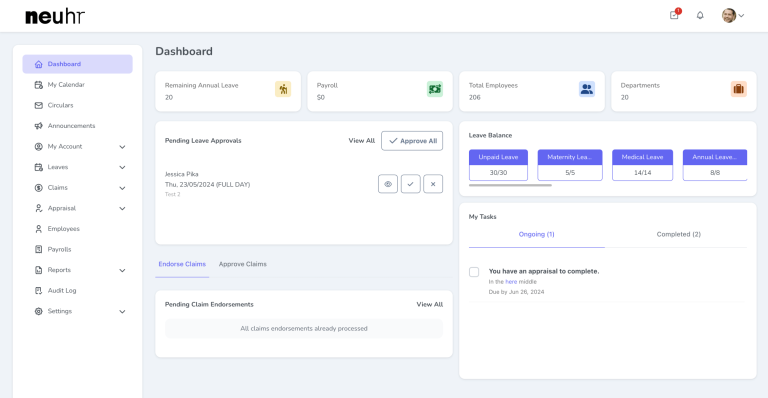
Task: Expand the profile menu chevron
Action: 741,16
